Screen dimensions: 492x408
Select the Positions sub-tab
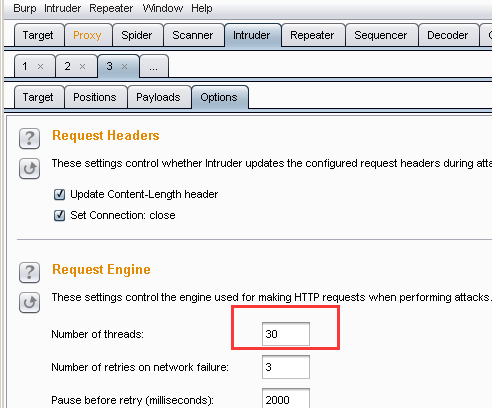click(x=95, y=97)
